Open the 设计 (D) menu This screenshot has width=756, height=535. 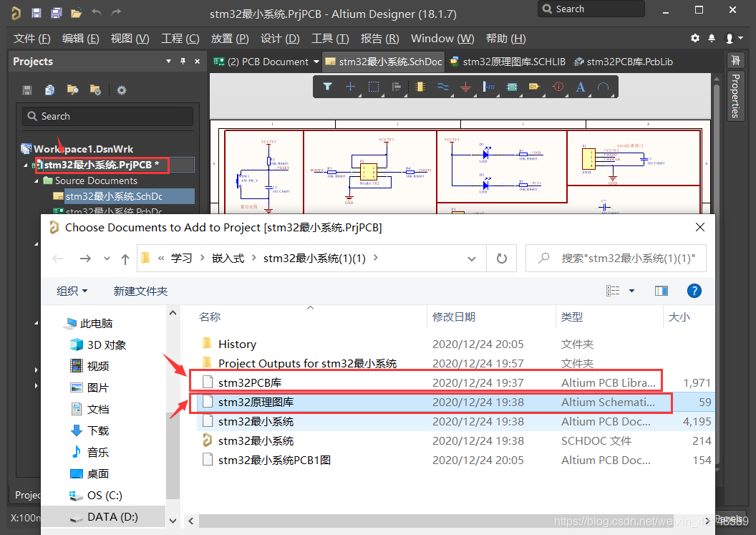(x=280, y=38)
